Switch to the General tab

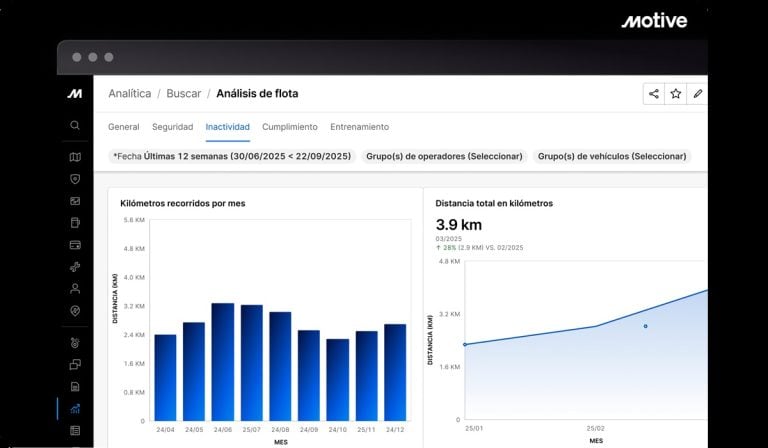[x=124, y=127]
